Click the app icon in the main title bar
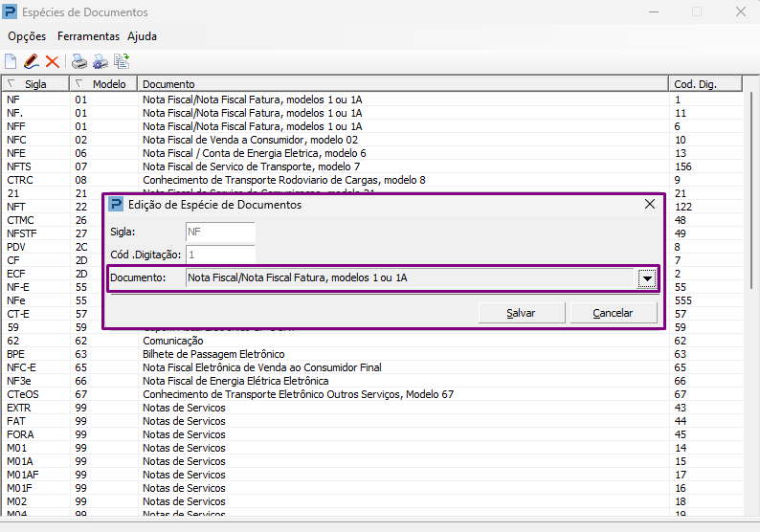The image size is (760, 532). pyautogui.click(x=10, y=11)
